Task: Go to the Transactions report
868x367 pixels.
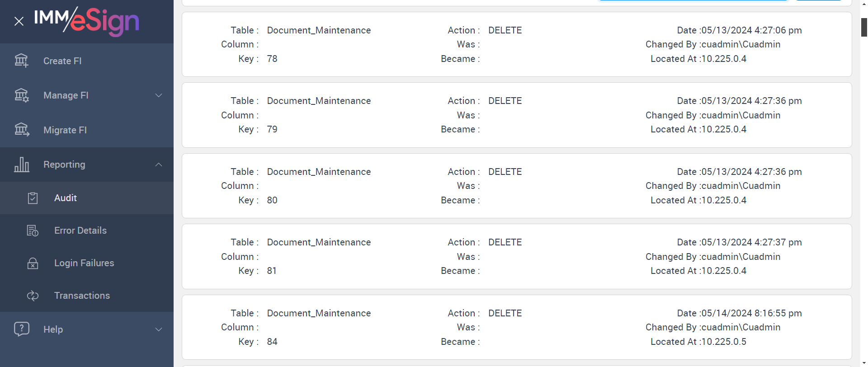Action: click(x=82, y=296)
